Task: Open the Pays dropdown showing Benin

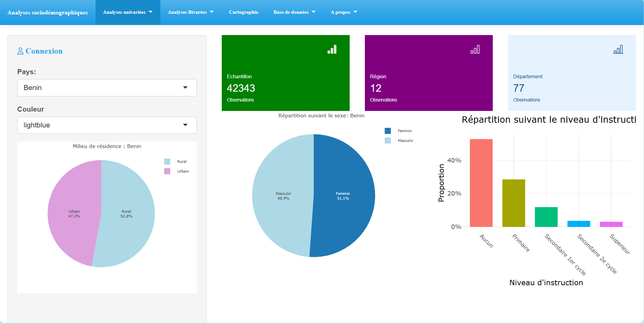Action: coord(107,88)
